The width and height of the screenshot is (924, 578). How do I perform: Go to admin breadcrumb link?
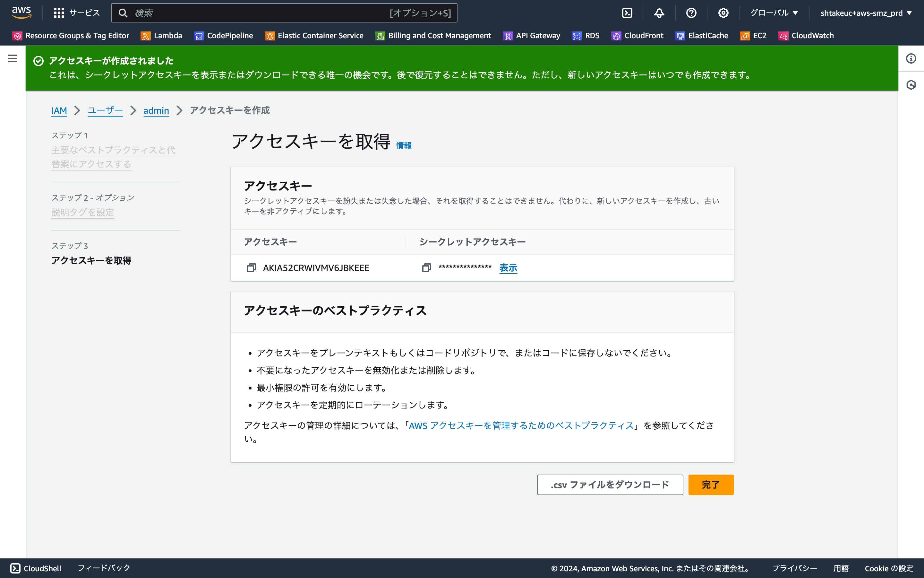[x=156, y=110]
